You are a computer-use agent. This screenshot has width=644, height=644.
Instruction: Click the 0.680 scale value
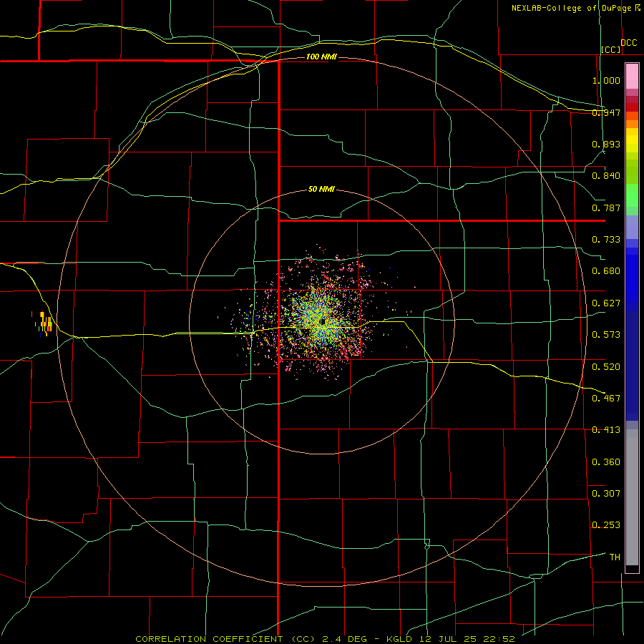[606, 271]
